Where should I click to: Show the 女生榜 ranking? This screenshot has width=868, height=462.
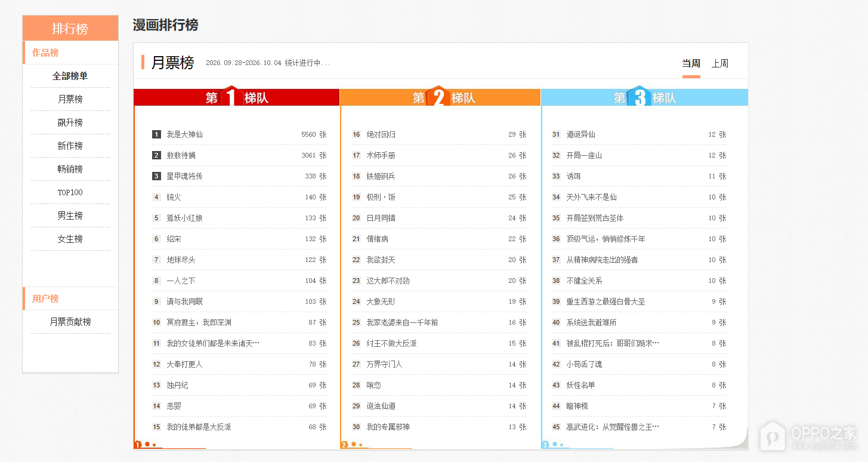[x=70, y=239]
